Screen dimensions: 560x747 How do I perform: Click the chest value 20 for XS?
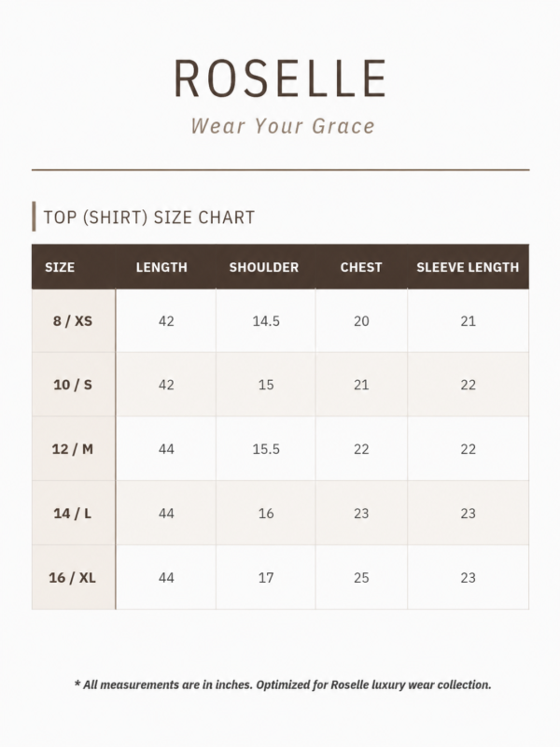361,321
